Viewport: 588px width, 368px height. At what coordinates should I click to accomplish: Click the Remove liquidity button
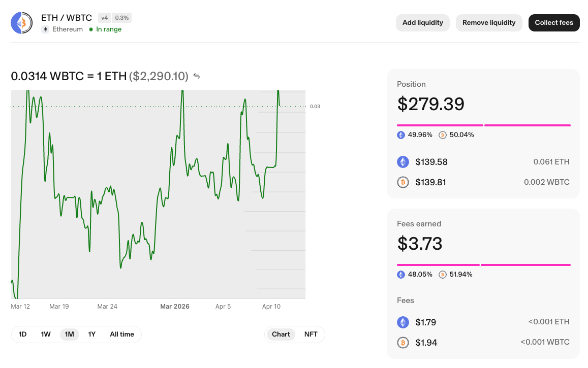pos(489,23)
